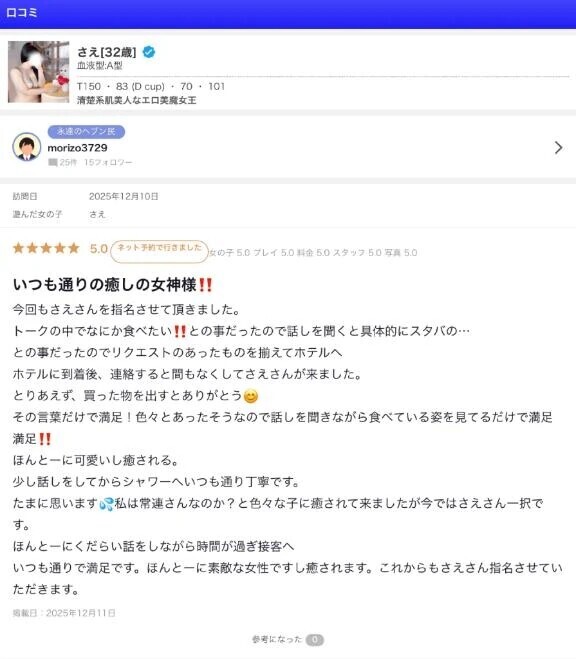Screen dimensions: 576x659
Task: Click the sweat droplets emoji in review text
Action: click(x=106, y=503)
